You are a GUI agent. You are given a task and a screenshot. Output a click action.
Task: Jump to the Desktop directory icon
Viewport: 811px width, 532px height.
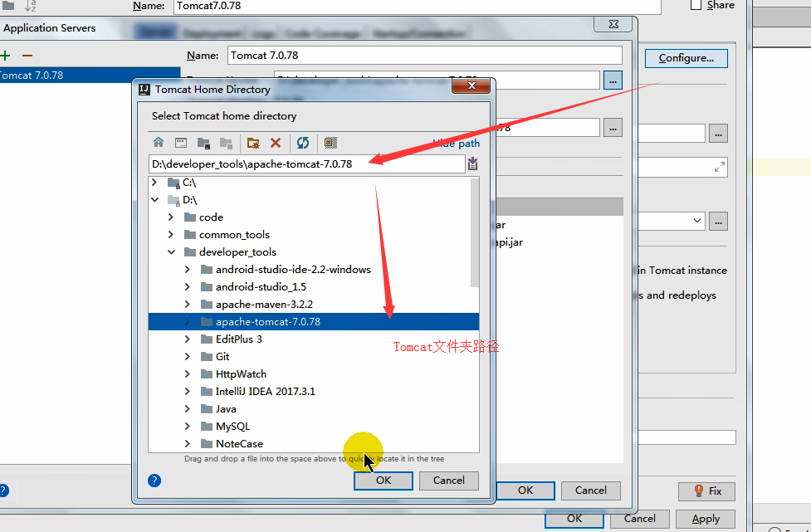tap(180, 143)
